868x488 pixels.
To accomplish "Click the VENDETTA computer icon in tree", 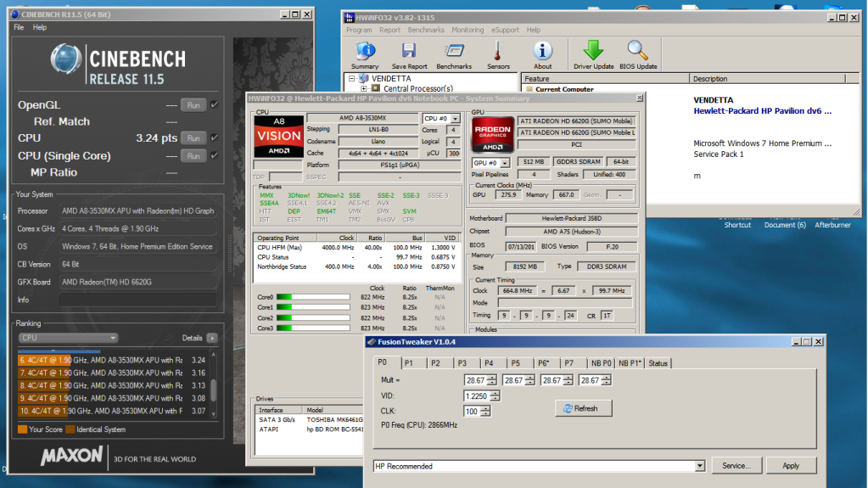I will (363, 79).
